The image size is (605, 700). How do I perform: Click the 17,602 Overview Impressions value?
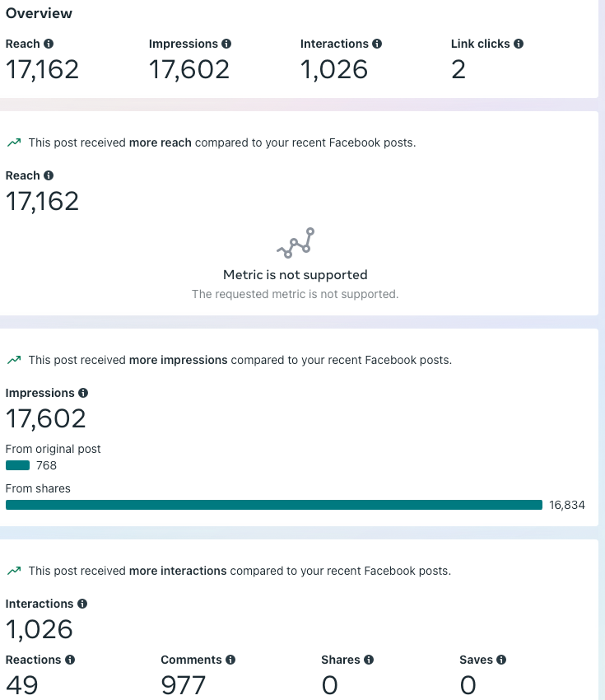point(189,70)
